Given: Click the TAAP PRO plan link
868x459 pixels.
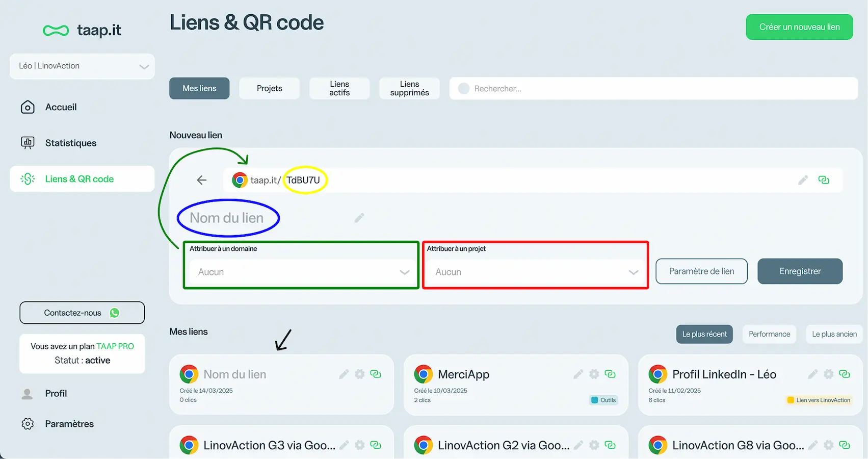Looking at the screenshot, I should (115, 346).
